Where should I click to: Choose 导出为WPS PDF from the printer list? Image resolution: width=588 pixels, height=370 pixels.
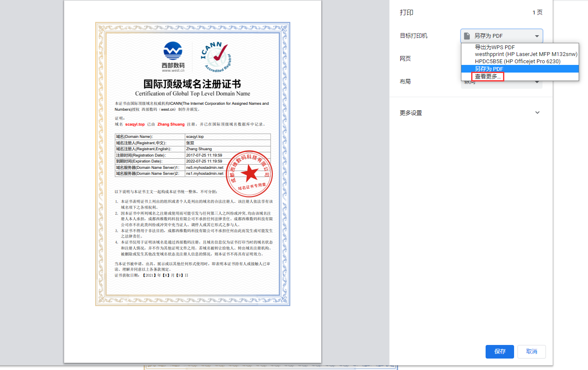click(x=495, y=47)
